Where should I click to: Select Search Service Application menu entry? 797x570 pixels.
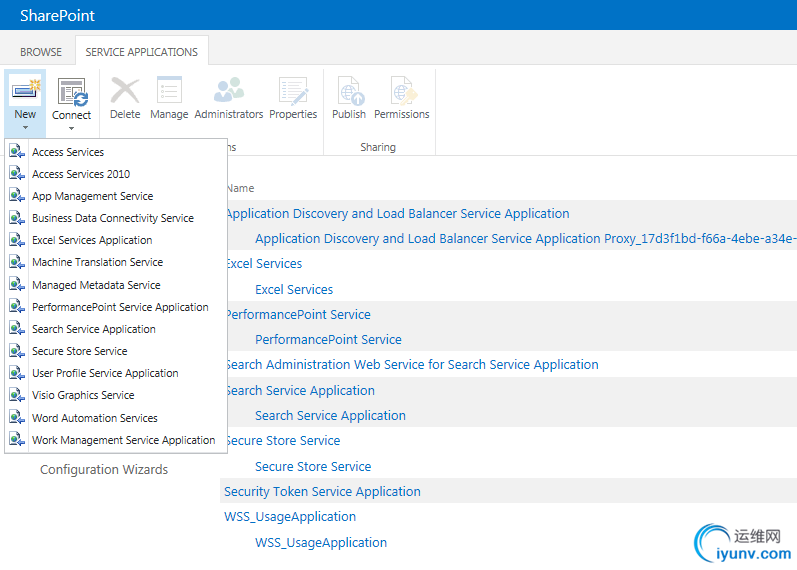click(x=94, y=329)
